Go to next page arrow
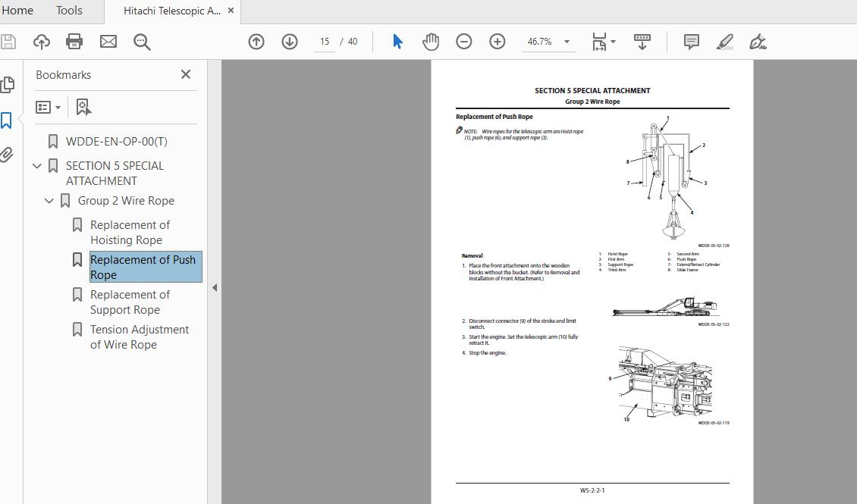 coord(290,42)
